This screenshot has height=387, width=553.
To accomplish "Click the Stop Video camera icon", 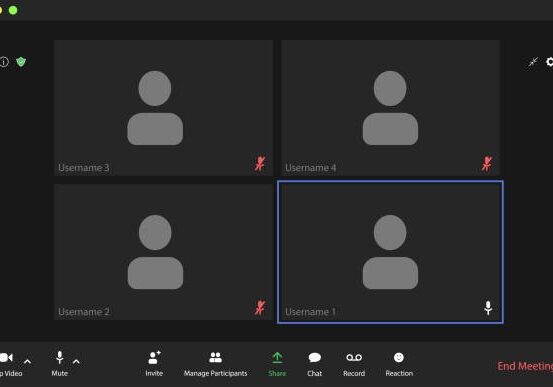I will 6,358.
